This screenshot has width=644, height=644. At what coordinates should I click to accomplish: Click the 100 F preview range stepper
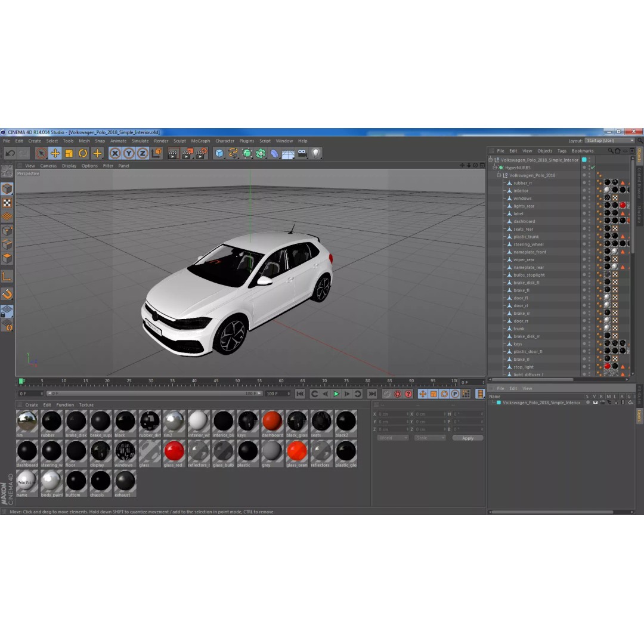pyautogui.click(x=278, y=394)
